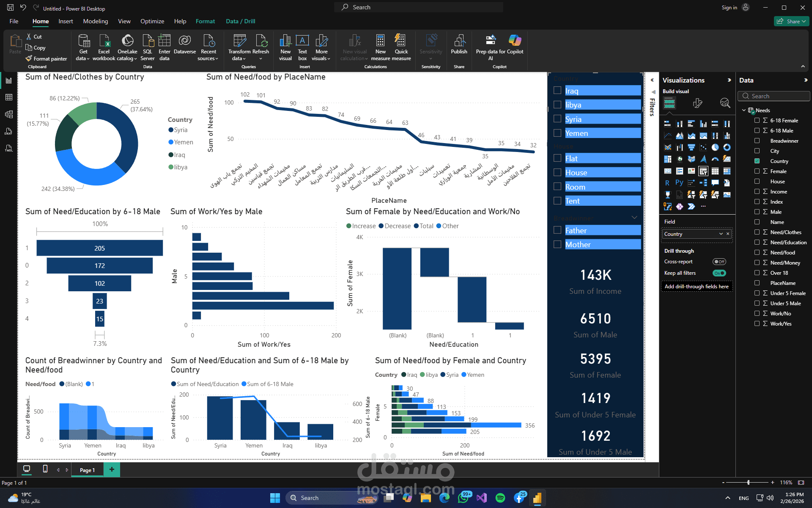Pick the Python visual icon
Screen dimensions: 812x508
tap(679, 183)
